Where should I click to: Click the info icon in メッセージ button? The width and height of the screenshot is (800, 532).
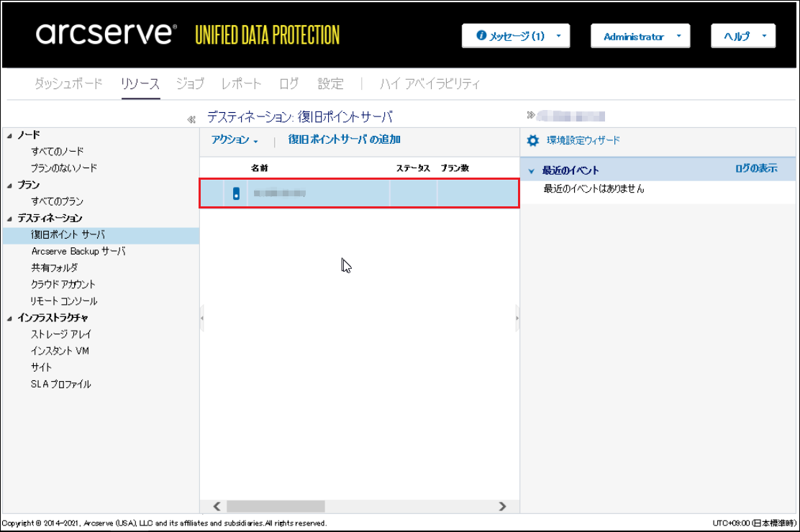pos(481,36)
